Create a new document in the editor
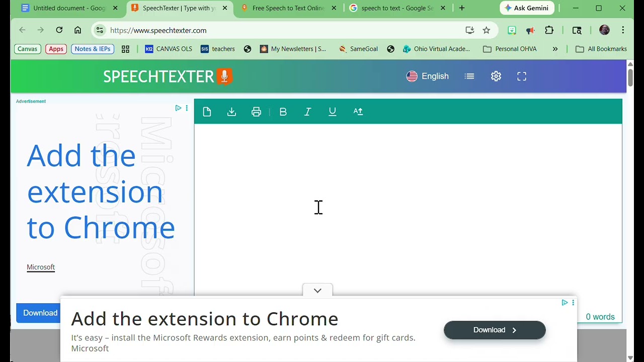This screenshot has height=362, width=644. [207, 112]
